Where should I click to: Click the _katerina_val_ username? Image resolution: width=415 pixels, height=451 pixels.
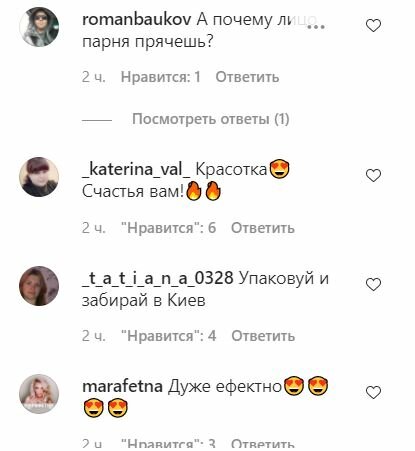tap(136, 170)
